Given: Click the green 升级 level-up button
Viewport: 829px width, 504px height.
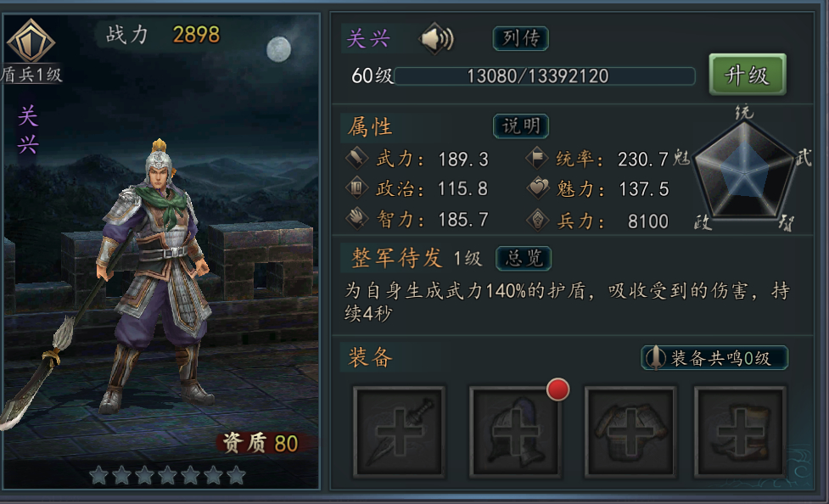Looking at the screenshot, I should tap(747, 75).
